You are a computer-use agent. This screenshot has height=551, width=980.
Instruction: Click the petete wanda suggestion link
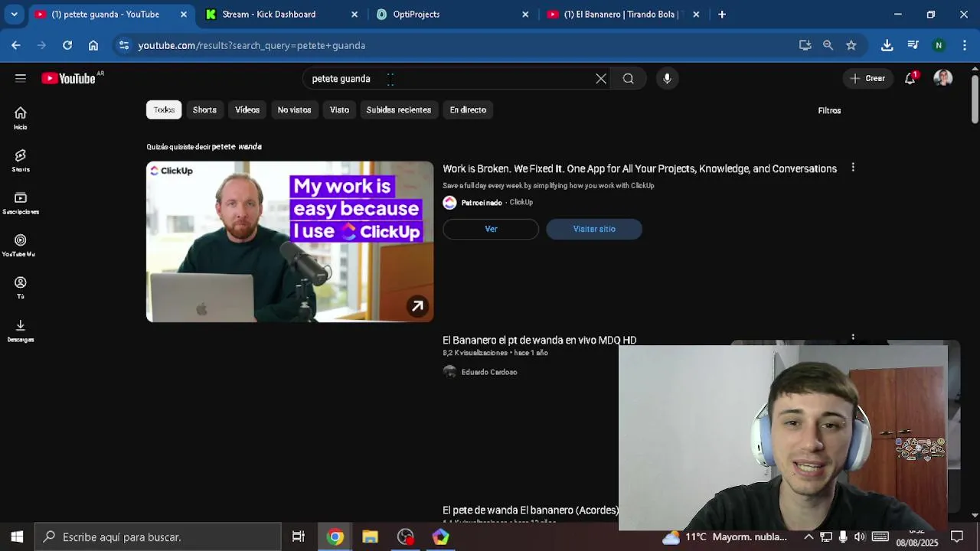(237, 146)
